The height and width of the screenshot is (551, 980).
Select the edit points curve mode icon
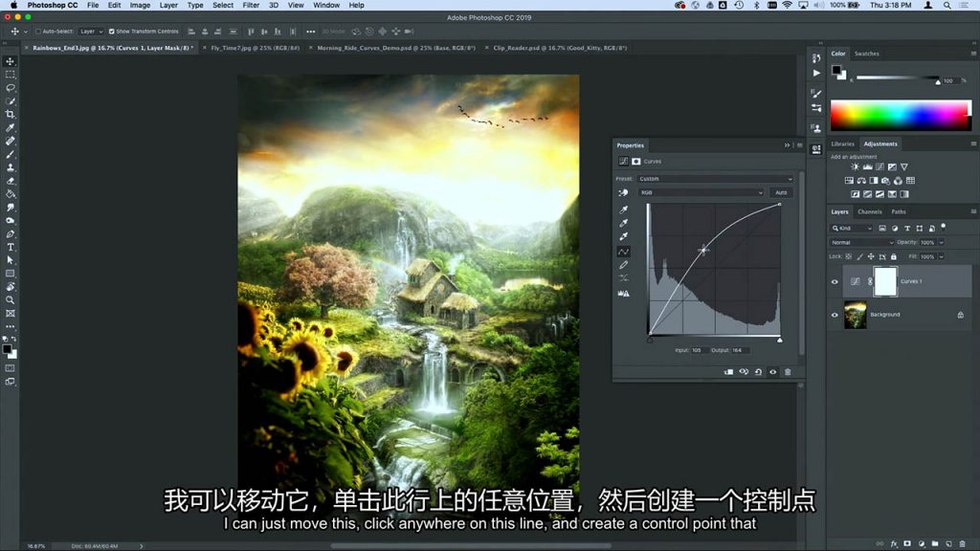pyautogui.click(x=623, y=252)
